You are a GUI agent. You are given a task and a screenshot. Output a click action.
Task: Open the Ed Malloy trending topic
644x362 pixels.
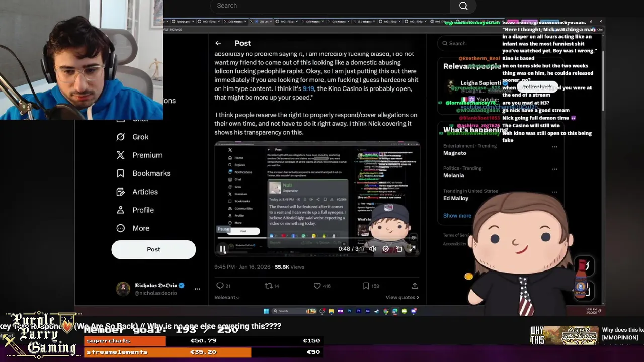pyautogui.click(x=456, y=198)
